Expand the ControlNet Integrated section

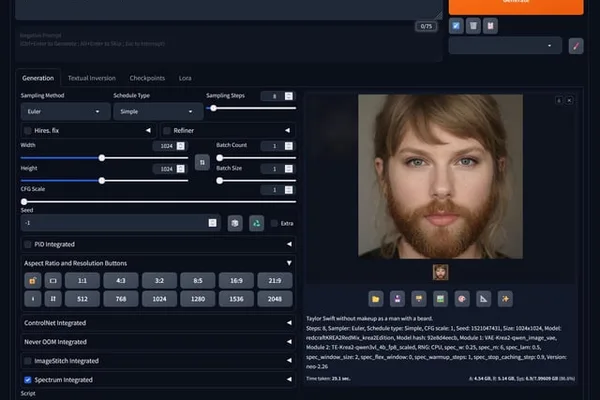[x=158, y=323]
